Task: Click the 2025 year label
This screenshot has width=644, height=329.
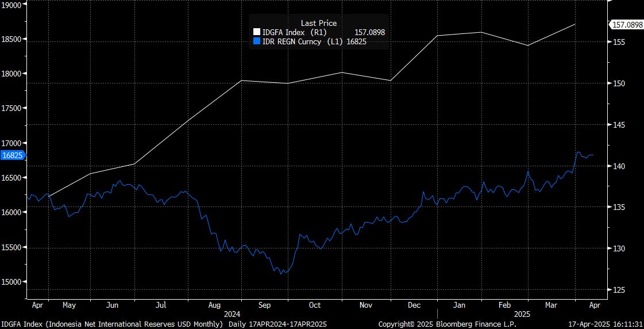Action: 523,315
